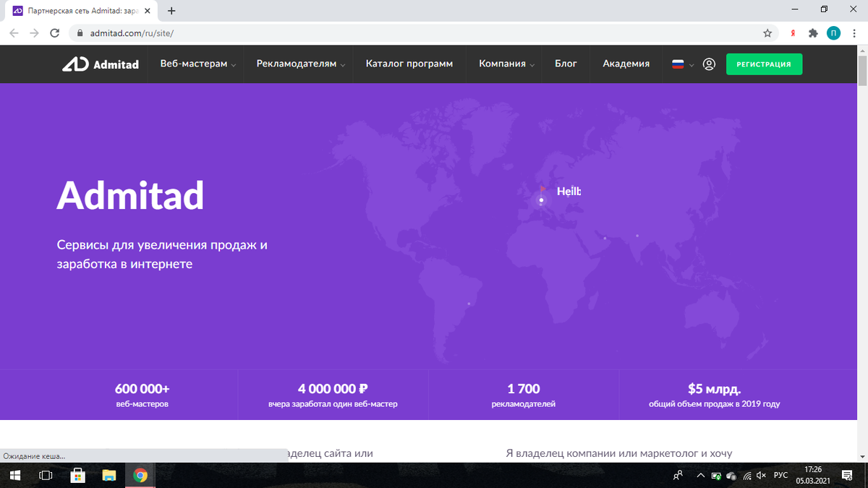
Task: Select the Партнерская сеть Admitad tab
Action: pyautogui.click(x=80, y=11)
